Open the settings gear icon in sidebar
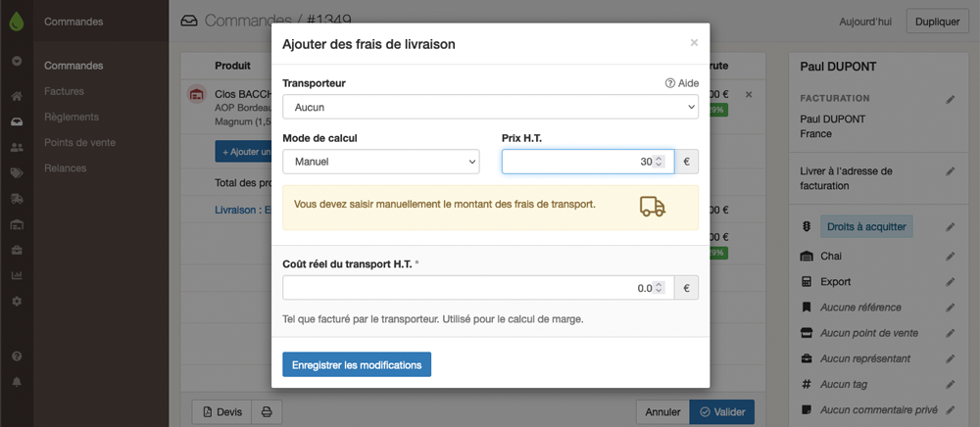This screenshot has height=427, width=980. 17,301
